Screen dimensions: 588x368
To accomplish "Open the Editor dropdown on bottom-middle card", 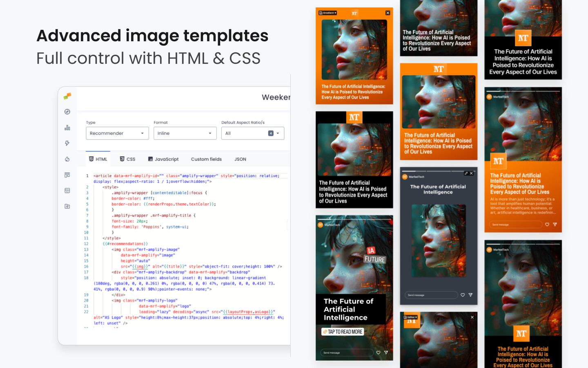I will point(410,317).
